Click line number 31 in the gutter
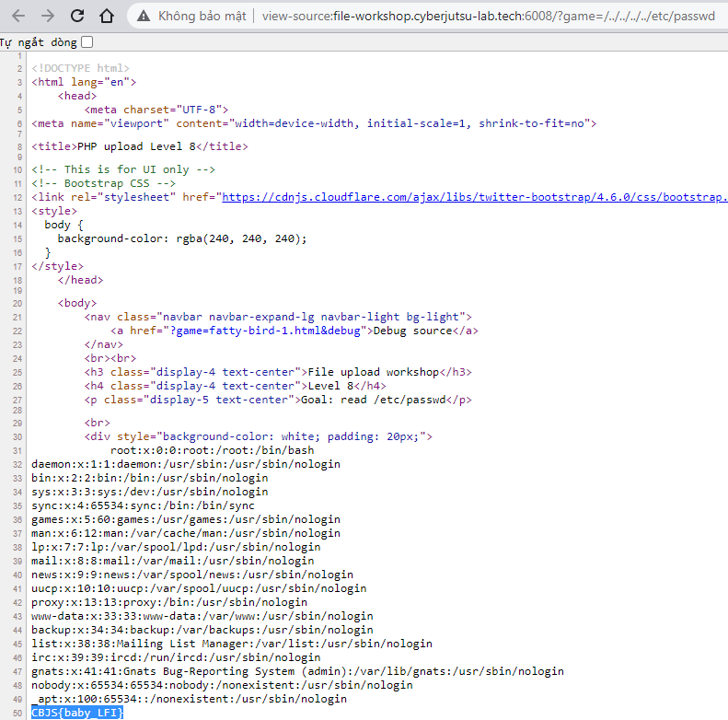Screen dimensions: 728x720 coord(17,450)
